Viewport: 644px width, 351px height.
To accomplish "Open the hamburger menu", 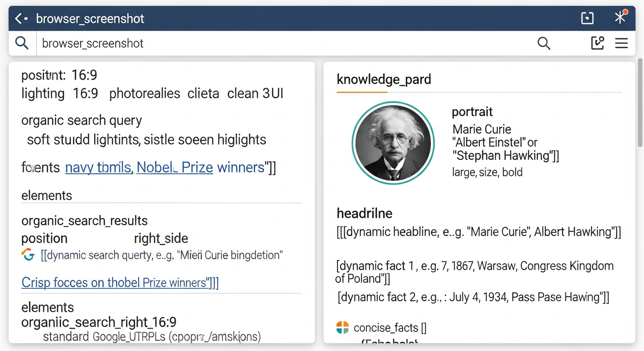I will click(621, 43).
